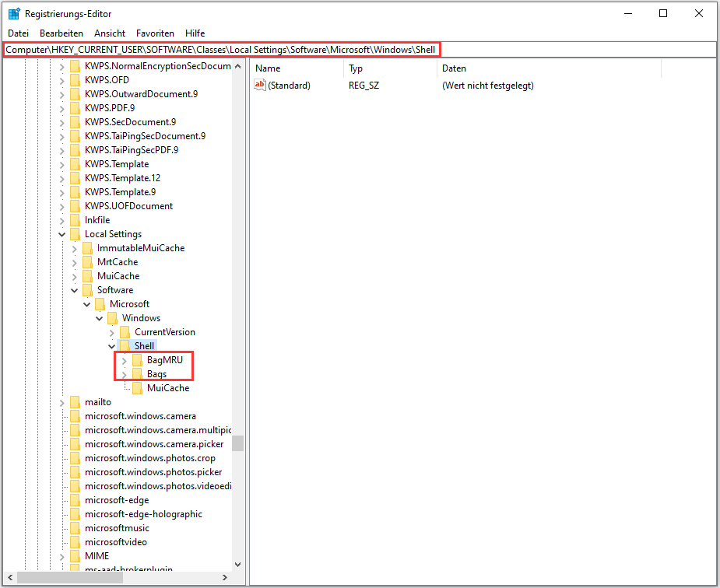Screen dimensions: 720x588
Task: Collapse the Local Settings key
Action: [x=61, y=234]
